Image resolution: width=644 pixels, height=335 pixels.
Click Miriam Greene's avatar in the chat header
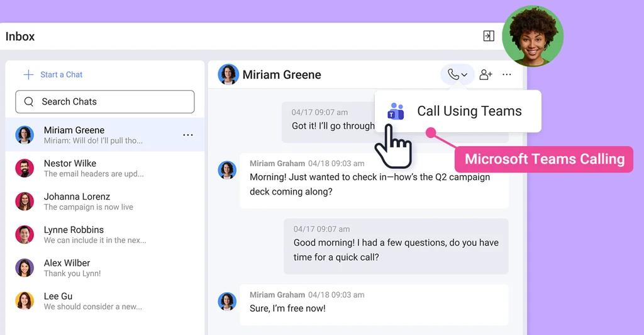point(228,74)
